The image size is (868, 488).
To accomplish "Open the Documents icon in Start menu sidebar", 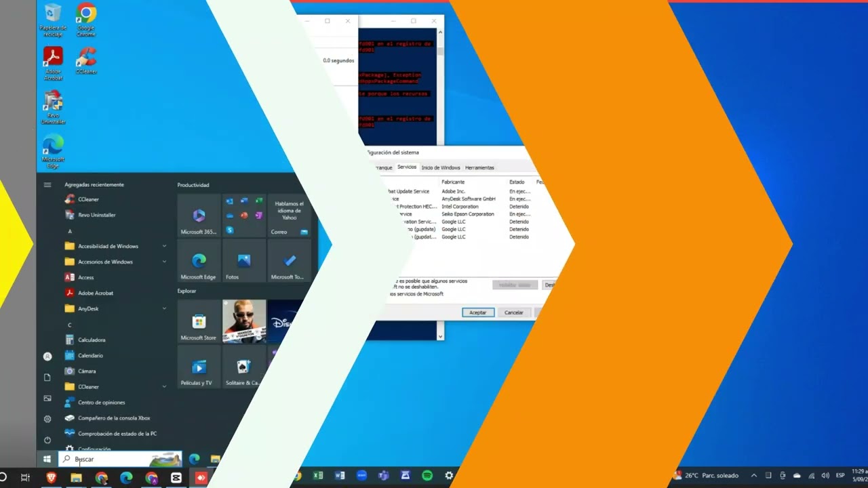I will (47, 377).
